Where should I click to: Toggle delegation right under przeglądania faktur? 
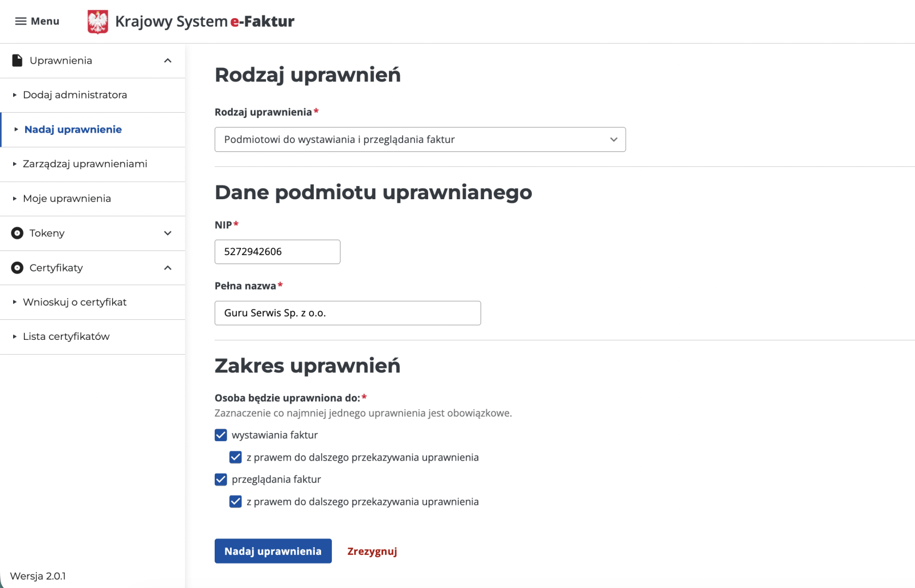coord(236,502)
